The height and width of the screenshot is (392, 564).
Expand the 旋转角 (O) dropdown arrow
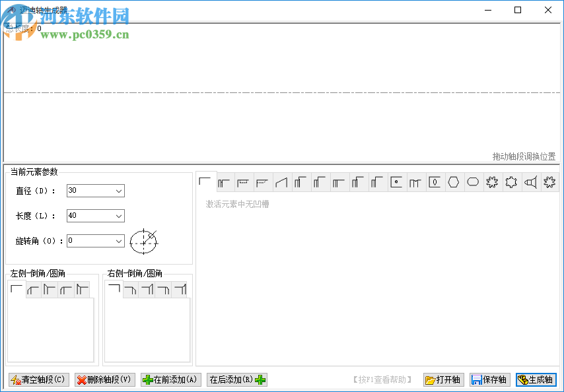click(119, 241)
